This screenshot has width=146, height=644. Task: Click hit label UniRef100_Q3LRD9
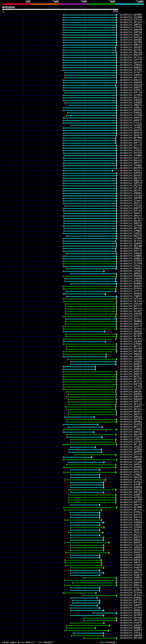click(x=131, y=341)
